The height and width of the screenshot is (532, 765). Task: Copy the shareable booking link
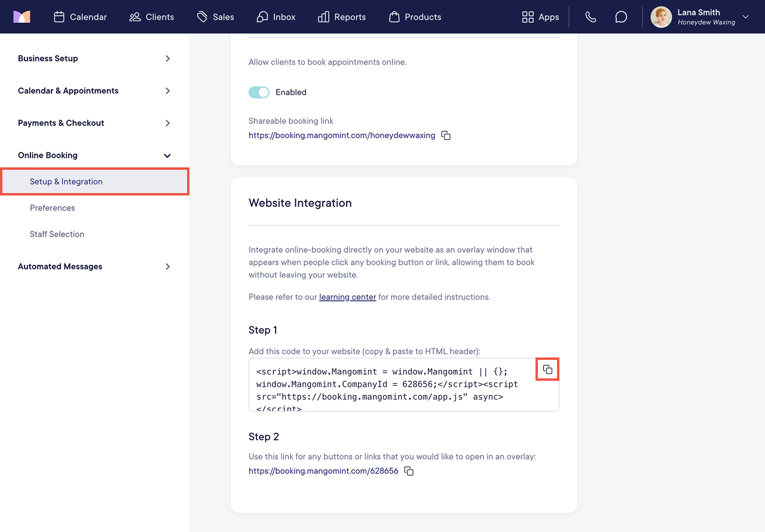[446, 135]
